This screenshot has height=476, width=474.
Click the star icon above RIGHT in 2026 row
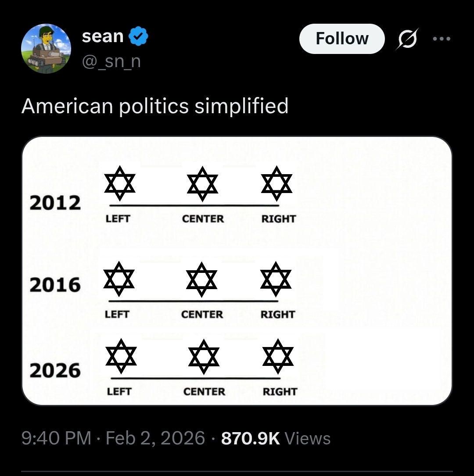coord(278,356)
